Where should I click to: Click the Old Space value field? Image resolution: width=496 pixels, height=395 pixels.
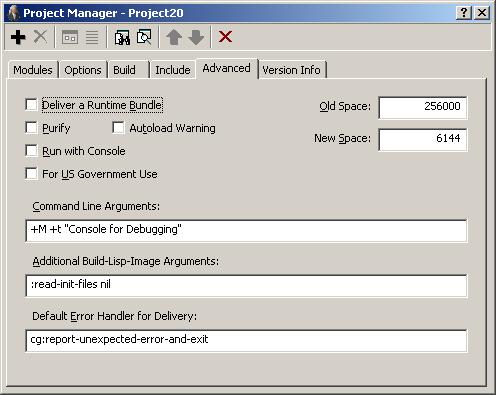click(x=423, y=107)
